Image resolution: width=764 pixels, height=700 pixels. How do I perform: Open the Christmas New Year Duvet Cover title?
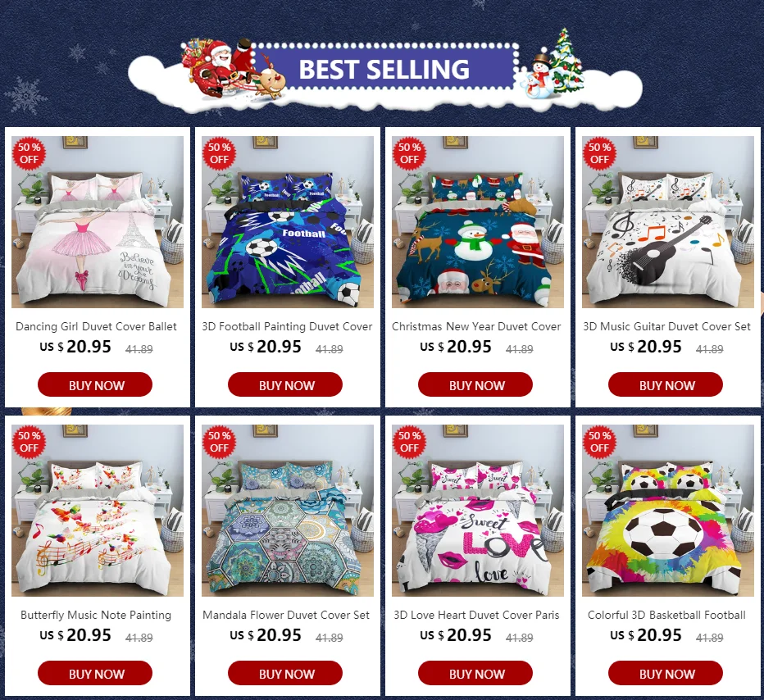pyautogui.click(x=476, y=326)
